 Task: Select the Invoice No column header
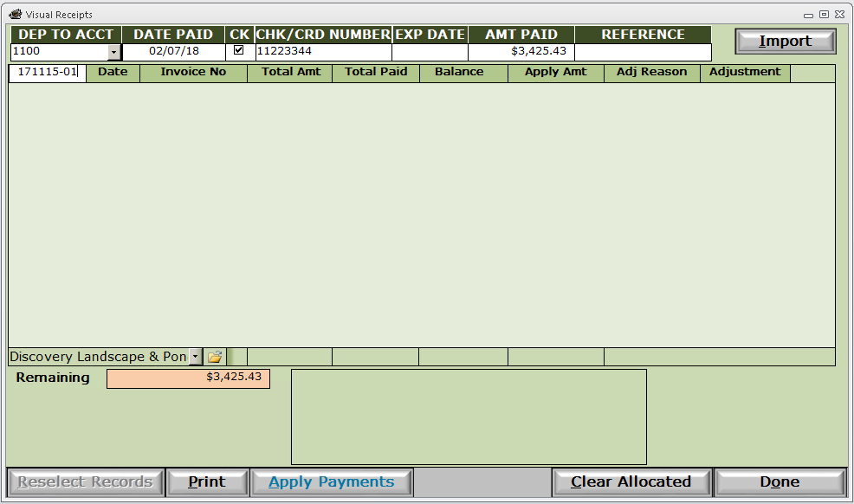[193, 73]
